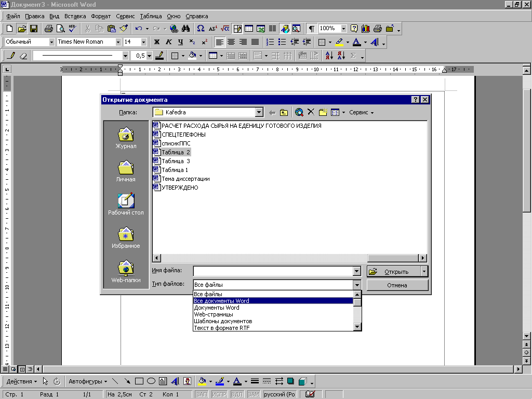Screen dimensions: 532x399
Task: Open the Таблица menu
Action: 151,16
